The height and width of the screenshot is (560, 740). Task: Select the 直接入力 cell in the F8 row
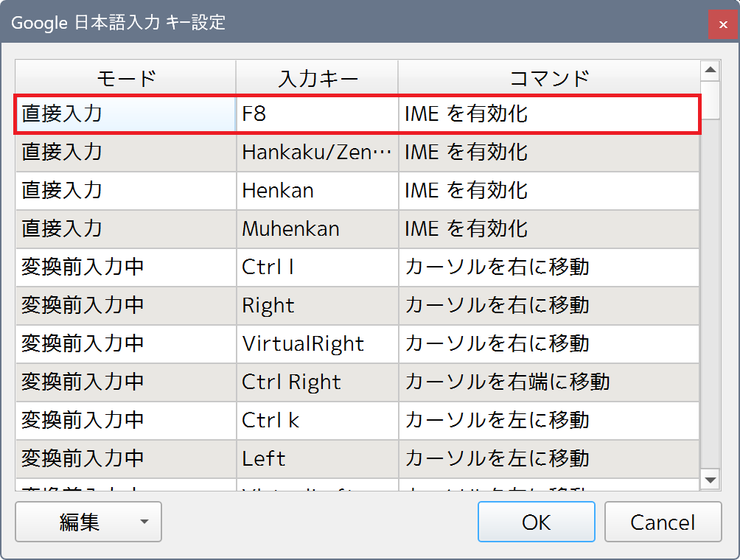click(x=126, y=114)
